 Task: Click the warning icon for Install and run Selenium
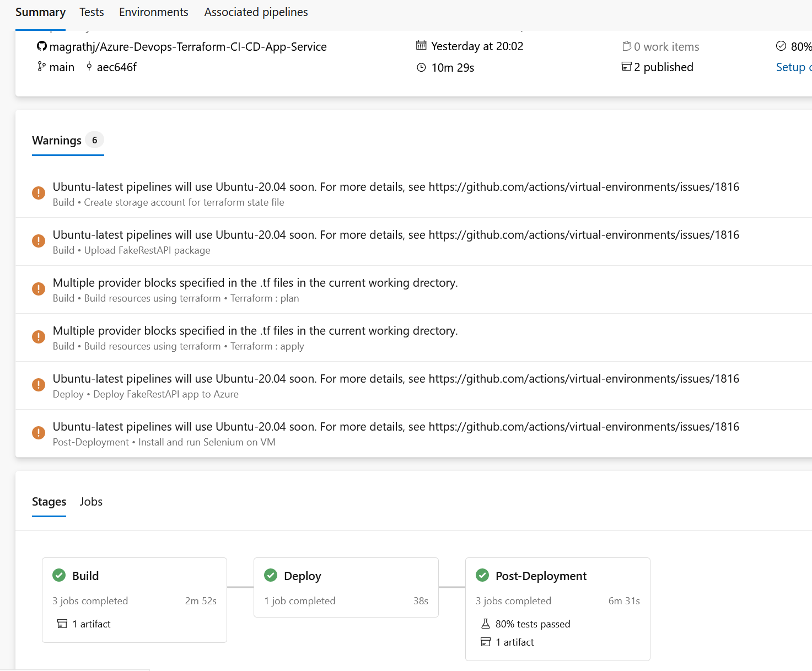(x=39, y=433)
